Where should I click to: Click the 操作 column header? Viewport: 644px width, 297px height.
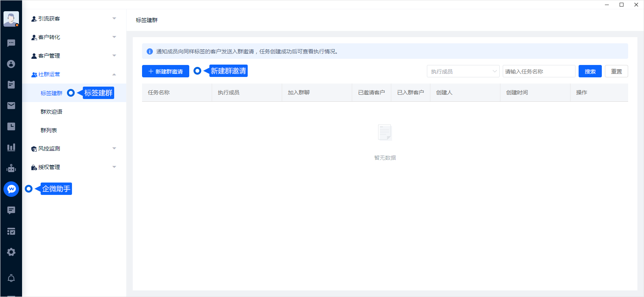point(599,92)
